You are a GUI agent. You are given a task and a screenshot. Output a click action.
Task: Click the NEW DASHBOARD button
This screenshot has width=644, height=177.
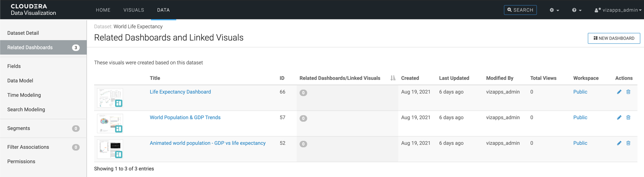(614, 38)
